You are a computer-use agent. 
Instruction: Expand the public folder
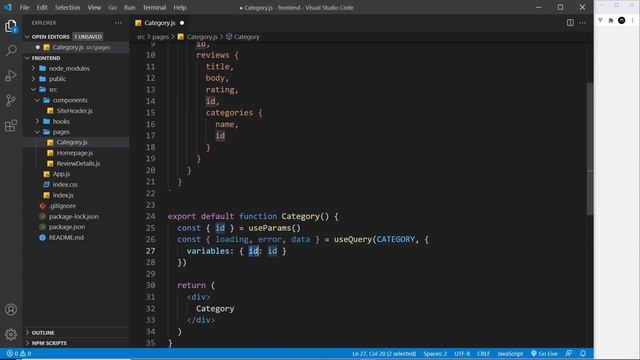coord(57,79)
